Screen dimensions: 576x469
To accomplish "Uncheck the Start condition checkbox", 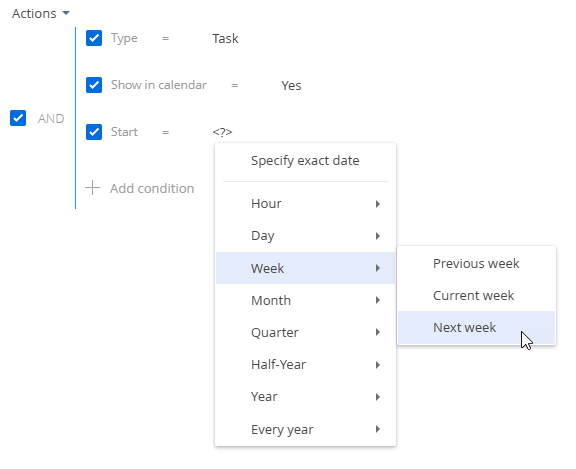I will [94, 132].
